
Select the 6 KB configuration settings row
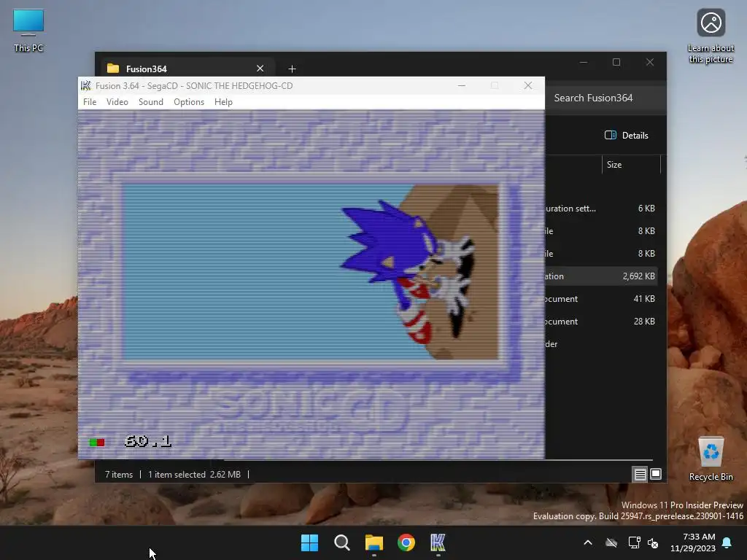pos(601,209)
